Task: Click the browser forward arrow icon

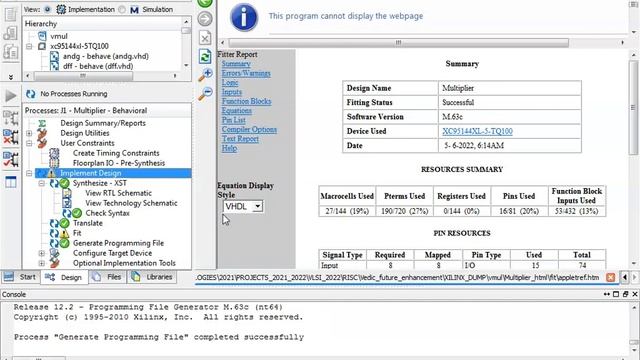Action: pos(205,19)
